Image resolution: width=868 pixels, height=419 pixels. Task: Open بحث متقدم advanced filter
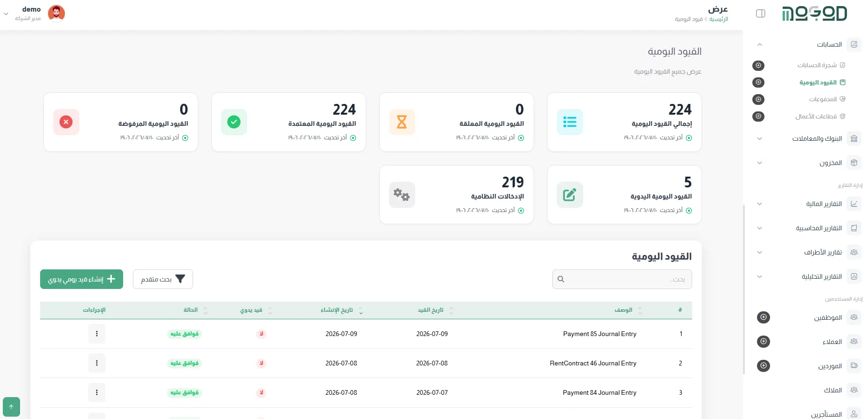click(x=163, y=279)
